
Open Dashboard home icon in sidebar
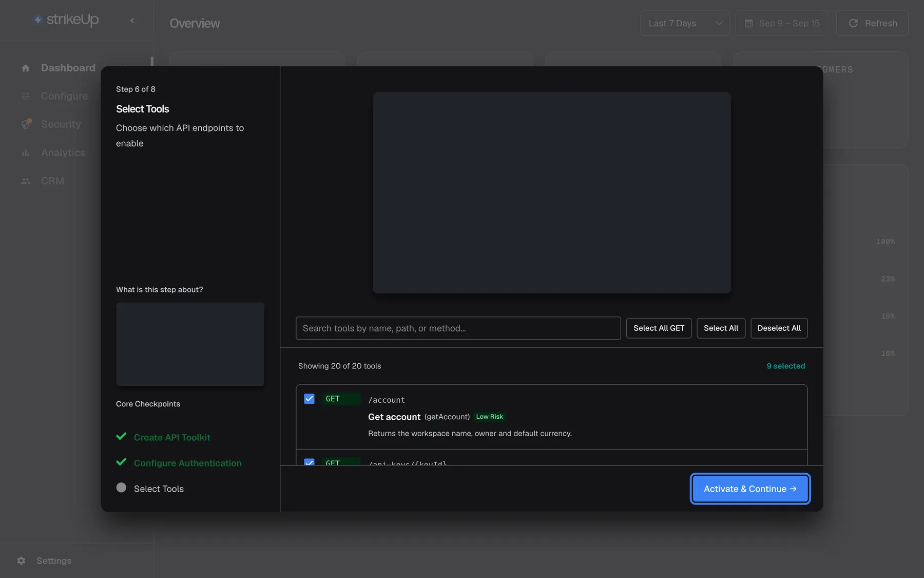(26, 68)
